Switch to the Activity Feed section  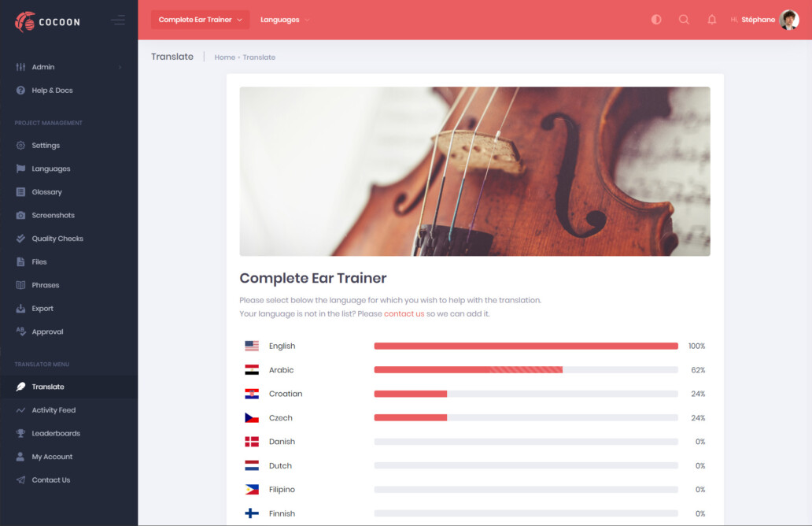coord(55,409)
